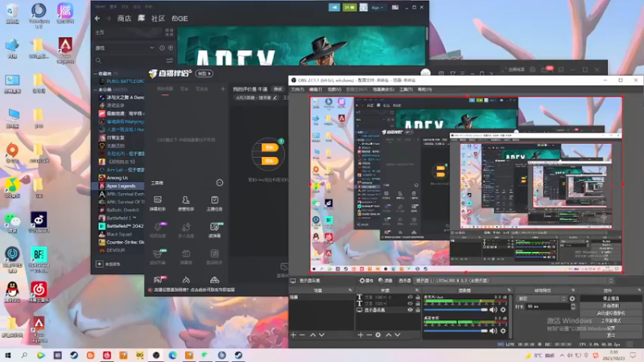The image size is (644, 362).
Task: Open QQ penguin shortcut on desktop
Action: pos(12,290)
